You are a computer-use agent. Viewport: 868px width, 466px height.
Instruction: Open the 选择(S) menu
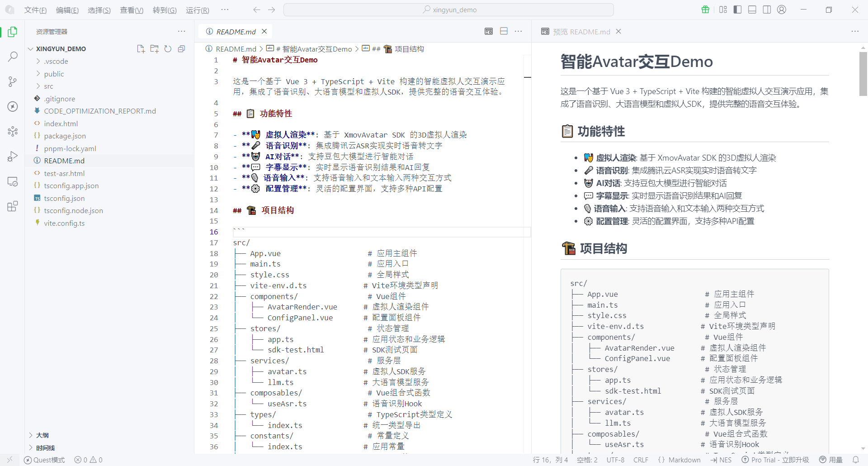click(99, 10)
